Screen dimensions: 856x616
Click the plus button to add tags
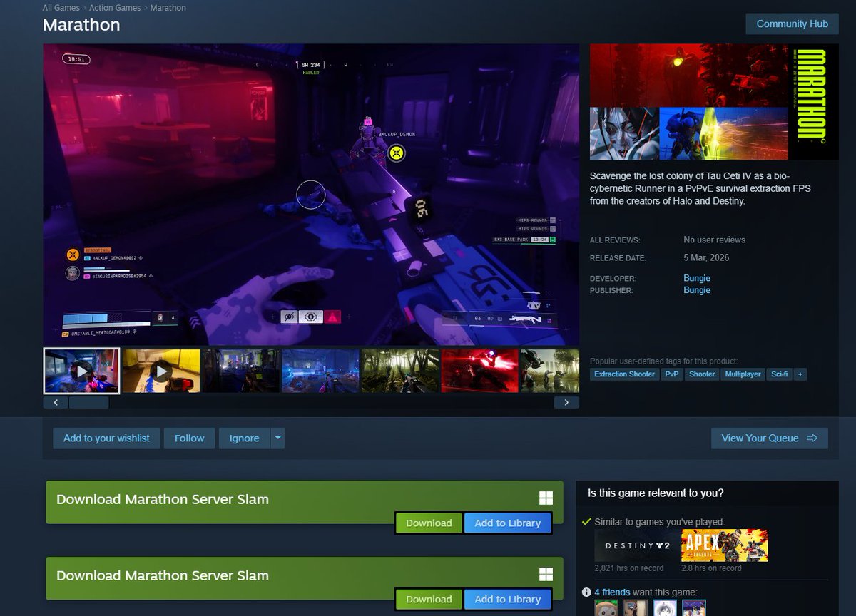click(800, 374)
